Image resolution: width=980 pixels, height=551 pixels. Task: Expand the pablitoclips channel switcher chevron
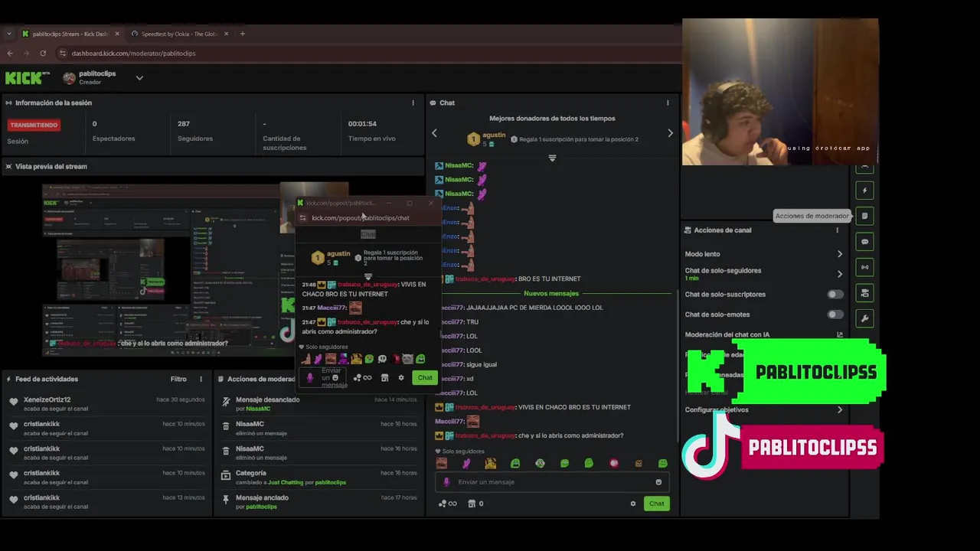coord(139,78)
